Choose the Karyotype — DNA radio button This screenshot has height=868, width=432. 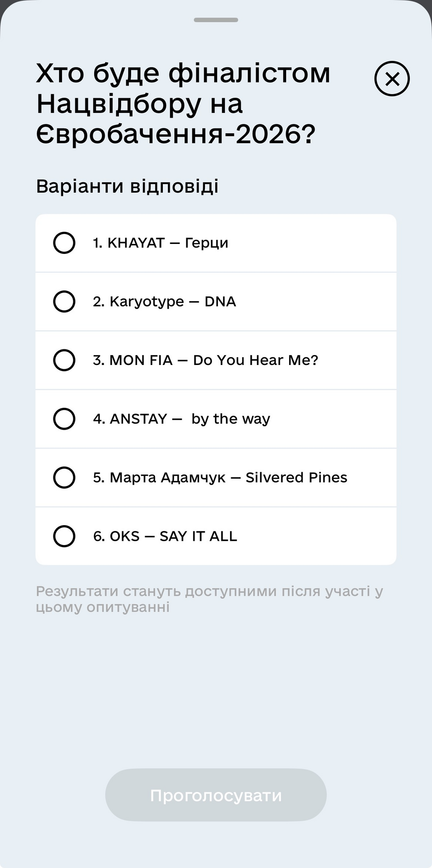point(64,301)
